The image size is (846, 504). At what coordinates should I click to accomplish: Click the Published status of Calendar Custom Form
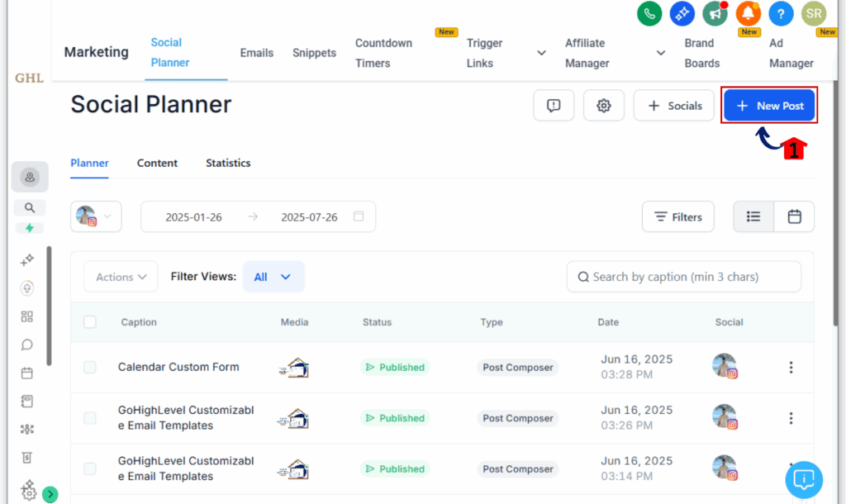[395, 368]
